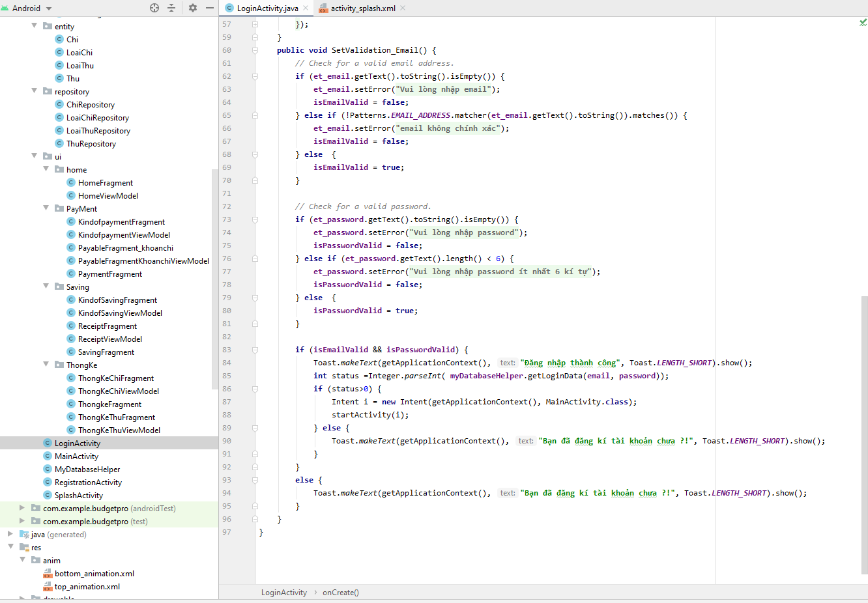Viewport: 868px width, 603px height.
Task: Click the editor vertical scrollbar
Action: click(864, 435)
